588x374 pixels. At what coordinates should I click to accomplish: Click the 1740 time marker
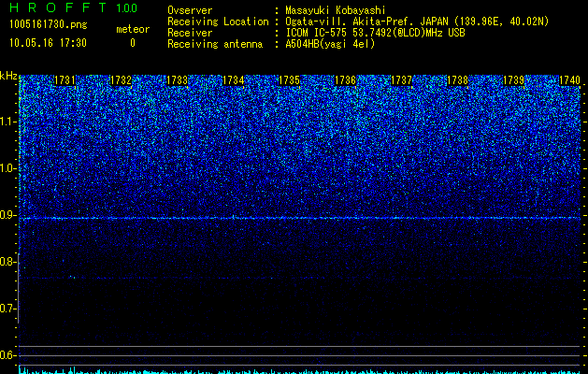tap(569, 80)
